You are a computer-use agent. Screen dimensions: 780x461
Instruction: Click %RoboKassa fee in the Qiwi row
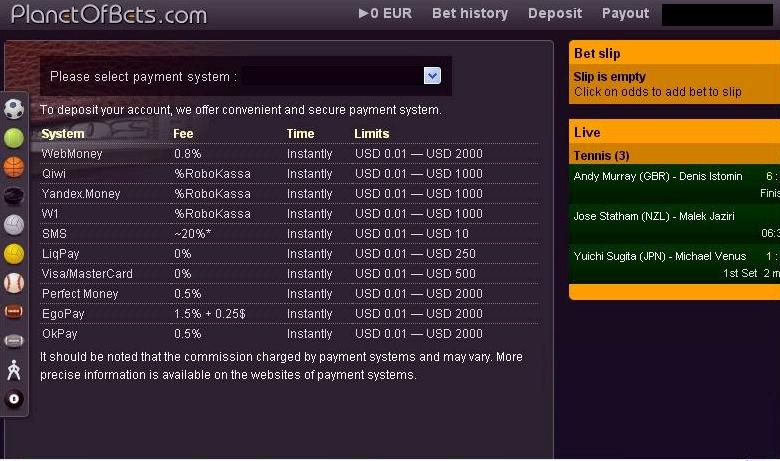tap(212, 174)
